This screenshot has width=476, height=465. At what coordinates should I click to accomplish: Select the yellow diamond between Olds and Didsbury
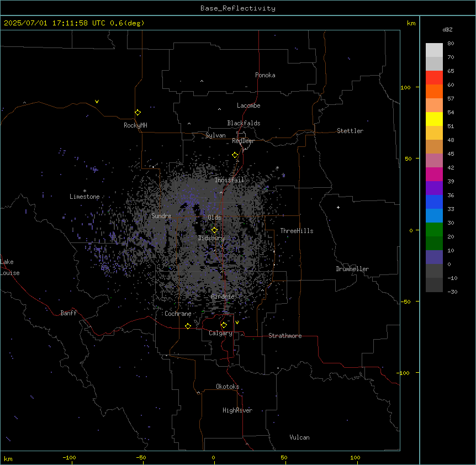click(214, 230)
